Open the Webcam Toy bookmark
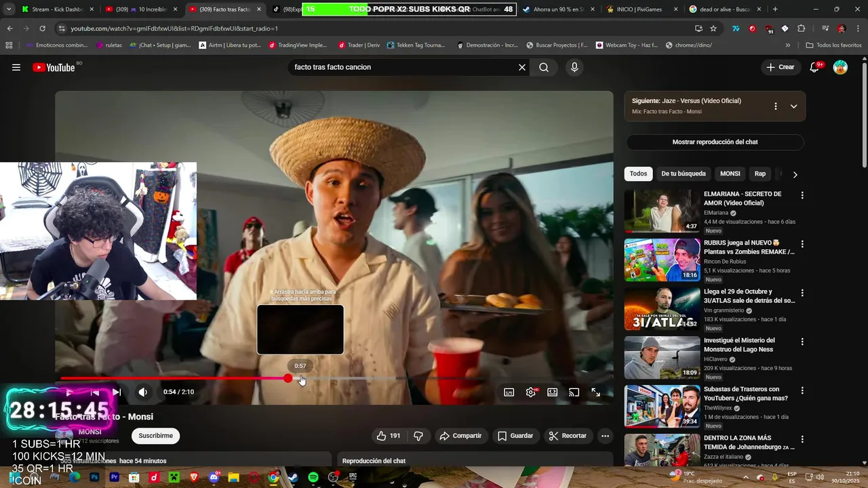This screenshot has height=488, width=868. coord(627,45)
